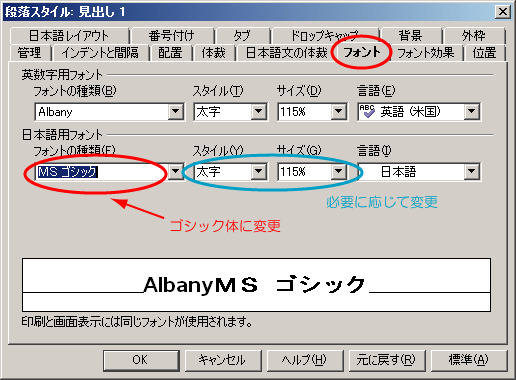Image resolution: width=516 pixels, height=380 pixels.
Task: Expand the Western style 太字 dropdown arrow
Action: (x=259, y=112)
